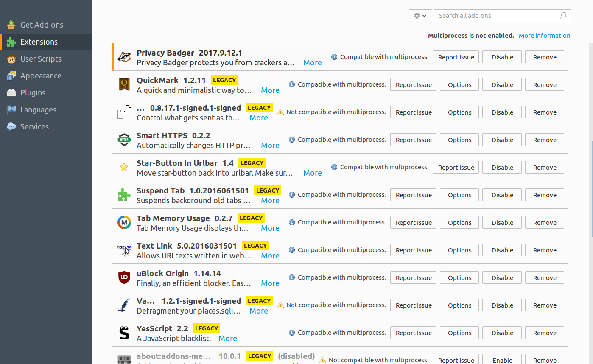593x364 pixels.
Task: Disable the Privacy Badger extension
Action: coord(502,57)
